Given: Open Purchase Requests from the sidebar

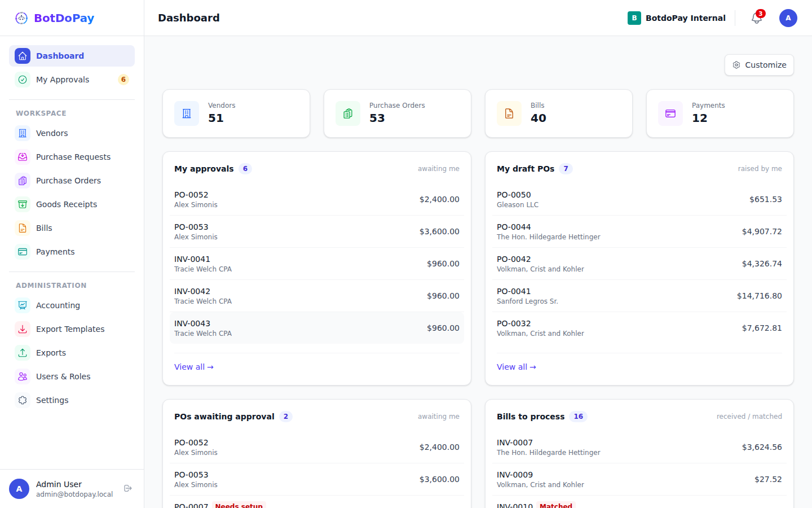Looking at the screenshot, I should (x=72, y=157).
